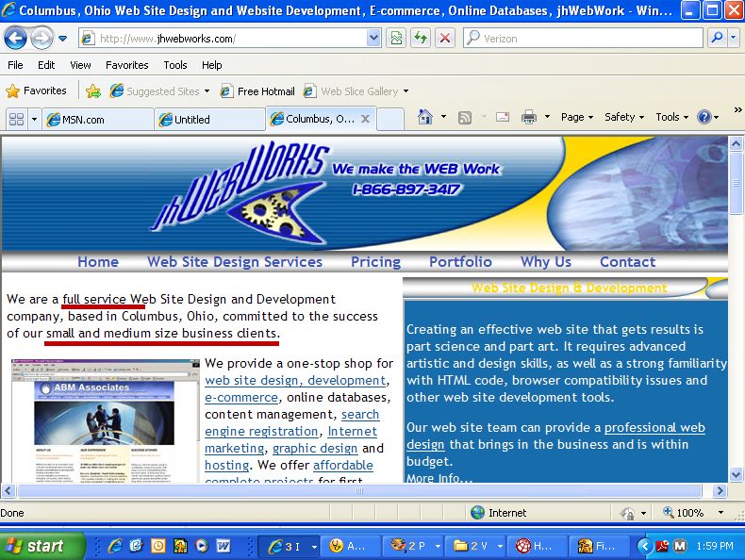Open the Page command bar dropdown
Viewport: 745px width, 560px height.
click(577, 117)
